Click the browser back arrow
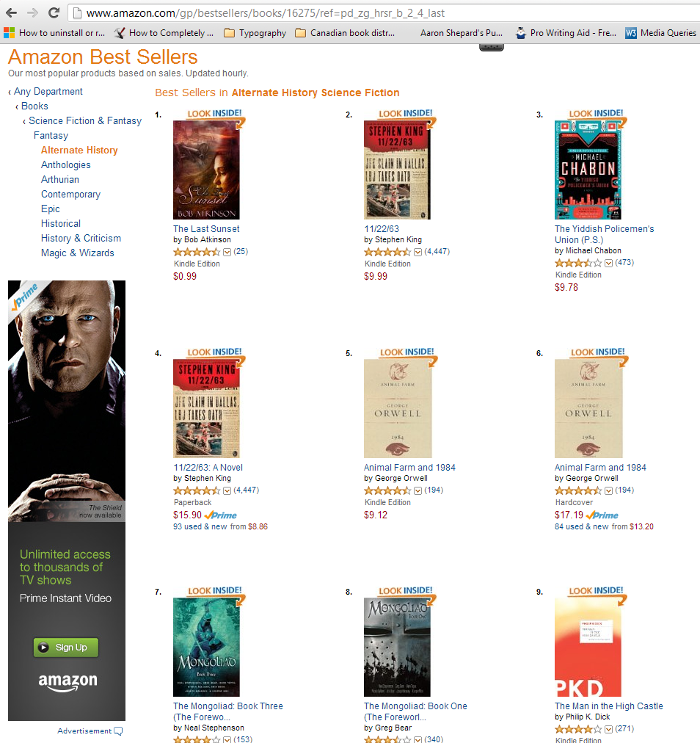Viewport: 700px width, 743px height. point(11,12)
